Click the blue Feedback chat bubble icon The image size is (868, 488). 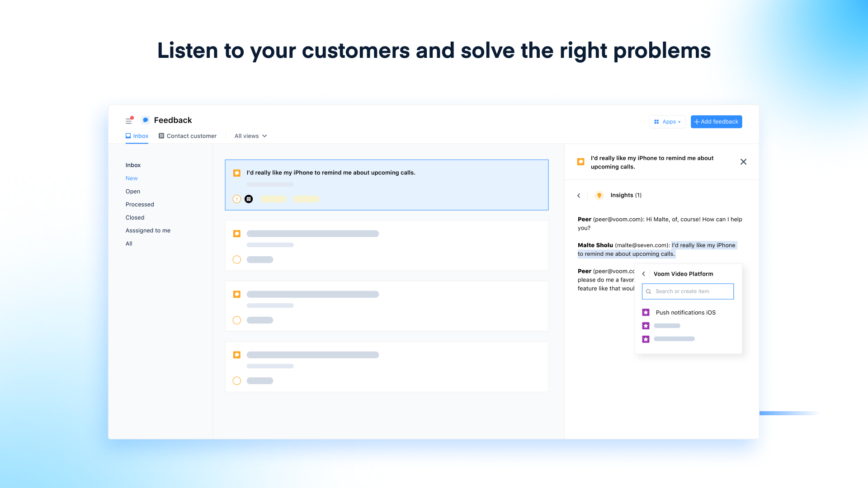pyautogui.click(x=146, y=120)
